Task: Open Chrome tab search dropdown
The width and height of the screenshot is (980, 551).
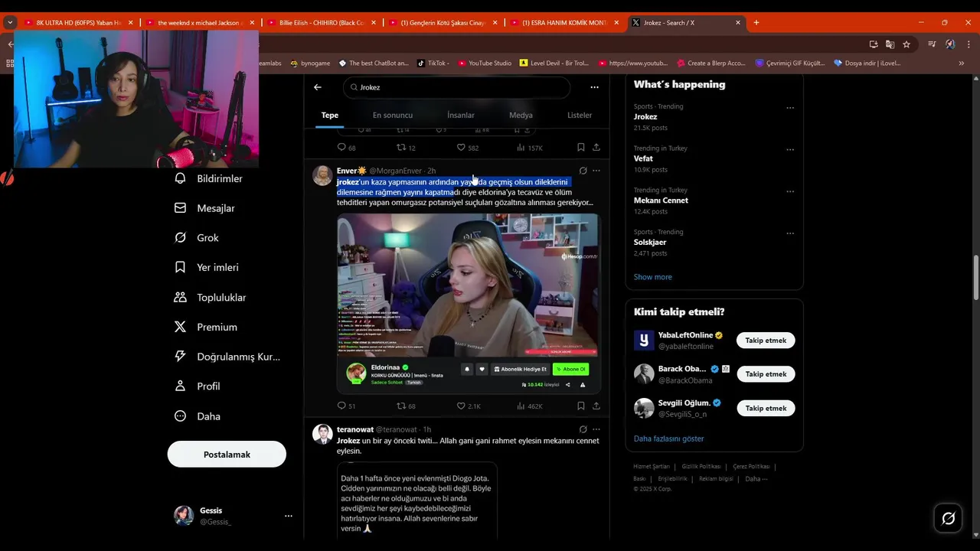Action: click(10, 22)
